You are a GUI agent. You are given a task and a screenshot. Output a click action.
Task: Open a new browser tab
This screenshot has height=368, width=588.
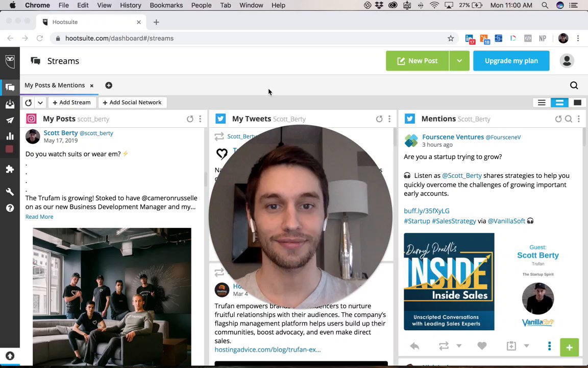coord(156,22)
